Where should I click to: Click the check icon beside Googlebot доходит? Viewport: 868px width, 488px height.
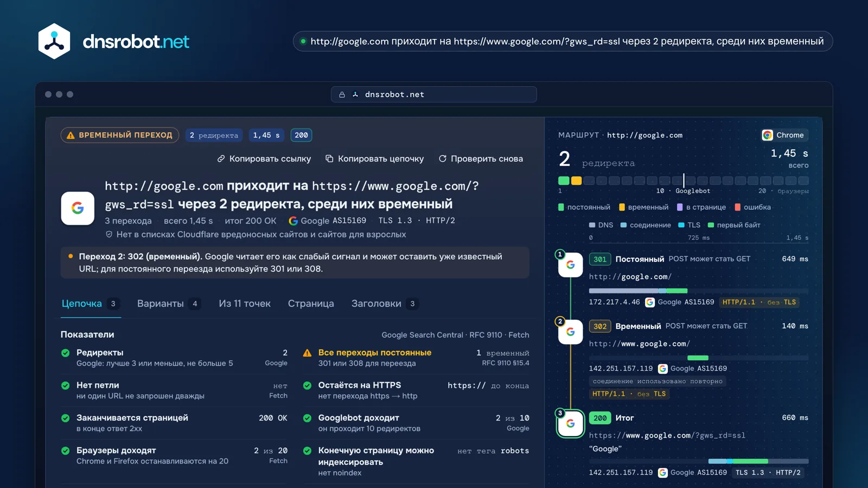tap(307, 418)
